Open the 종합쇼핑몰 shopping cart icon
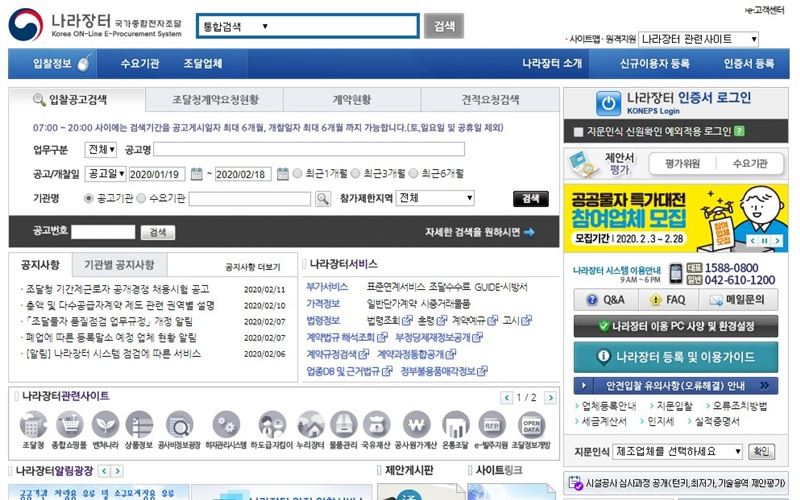 tap(69, 424)
